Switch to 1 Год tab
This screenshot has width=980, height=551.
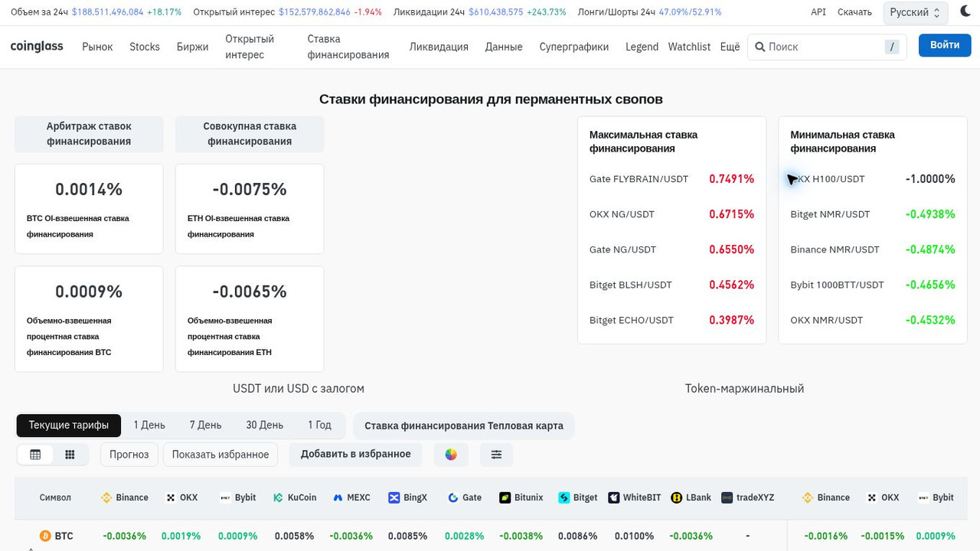(x=319, y=425)
